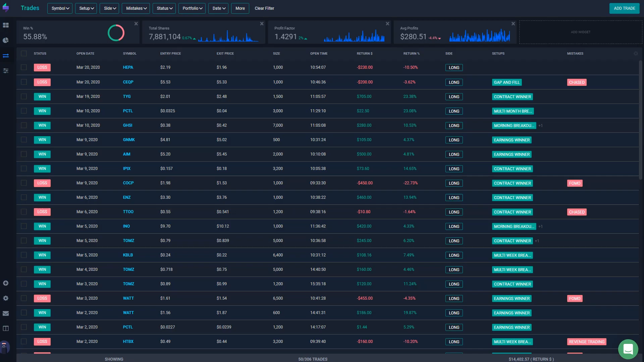Open the mail envelope icon in sidebar
Viewport: 644px width, 362px height.
point(6,313)
